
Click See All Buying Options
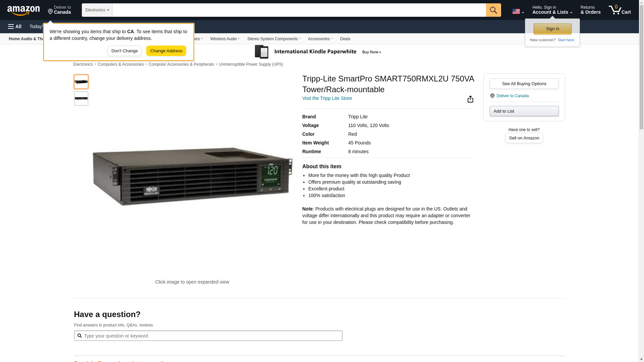pyautogui.click(x=524, y=84)
